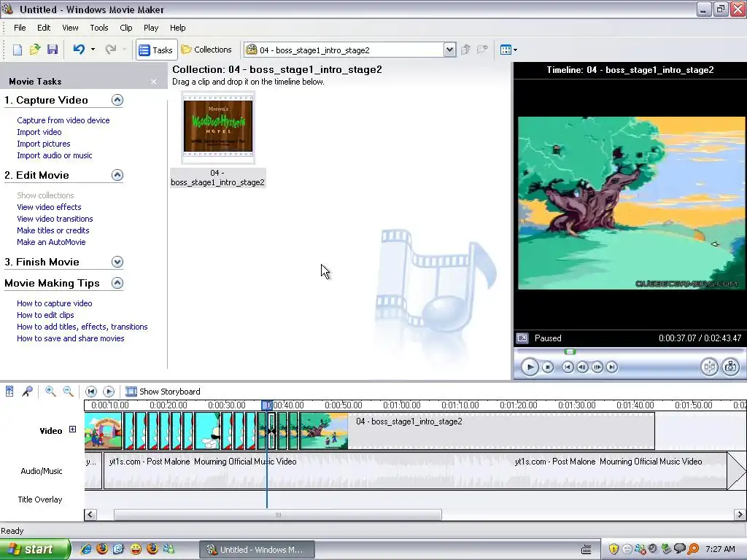Viewport: 747px width, 560px height.
Task: Click the Import pictures link
Action: [43, 144]
